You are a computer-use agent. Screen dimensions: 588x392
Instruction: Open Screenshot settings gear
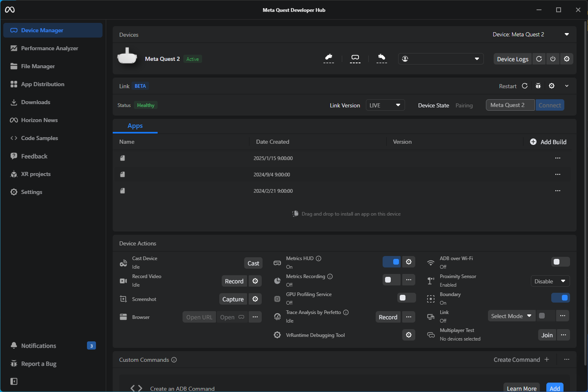[x=255, y=299]
